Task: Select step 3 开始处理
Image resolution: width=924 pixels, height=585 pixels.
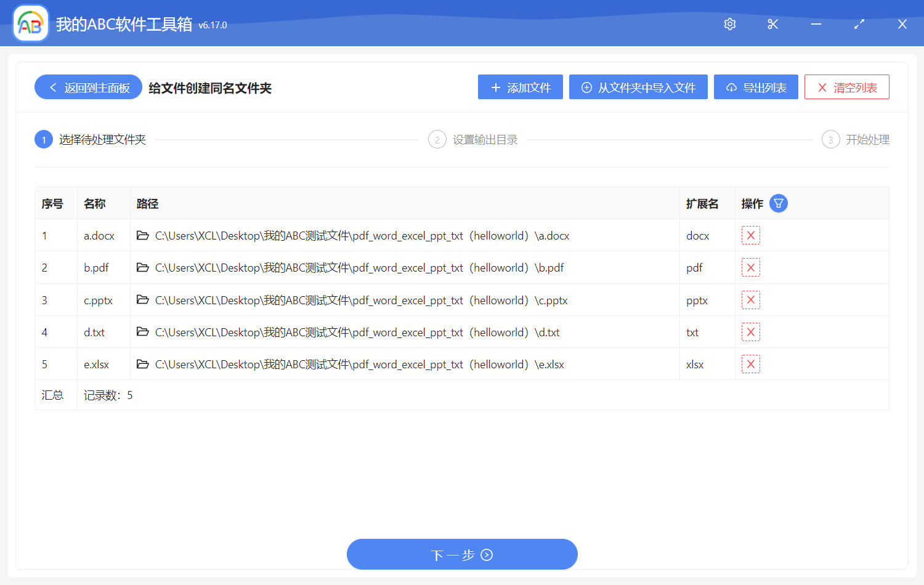Action: click(x=856, y=139)
